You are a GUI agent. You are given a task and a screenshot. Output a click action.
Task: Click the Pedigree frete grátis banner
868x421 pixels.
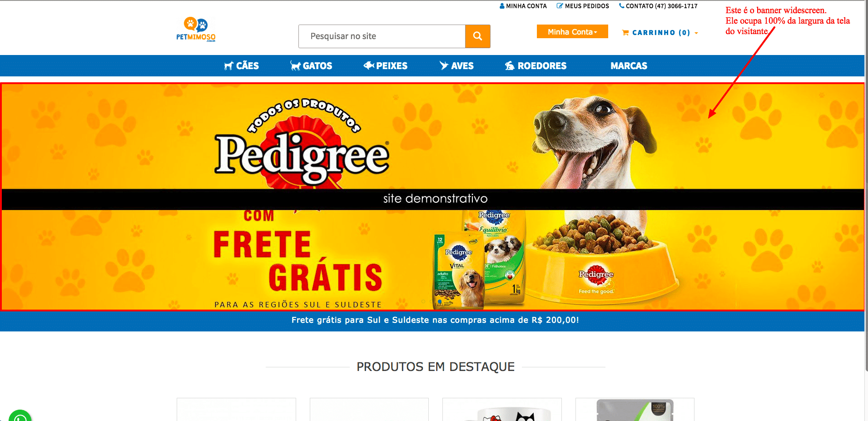(x=432, y=197)
